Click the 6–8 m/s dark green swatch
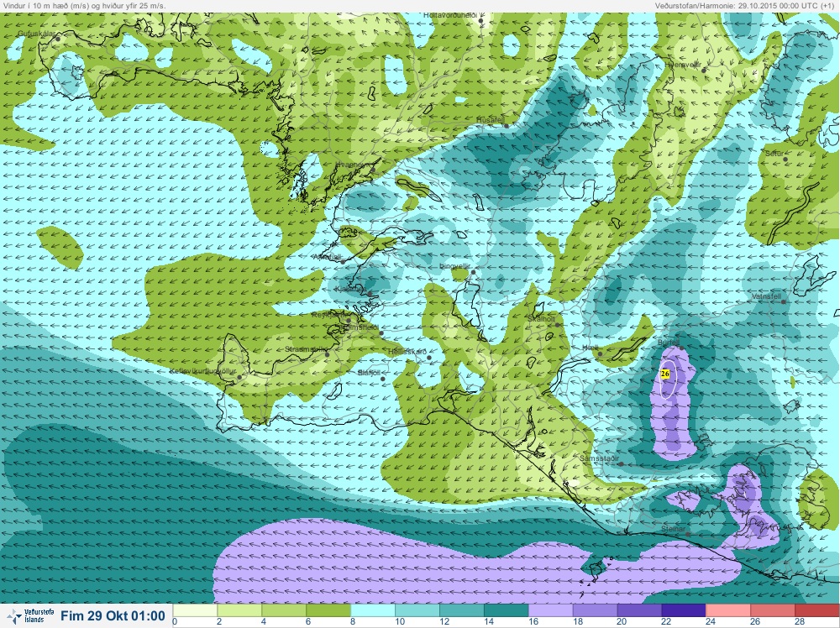 pyautogui.click(x=328, y=610)
